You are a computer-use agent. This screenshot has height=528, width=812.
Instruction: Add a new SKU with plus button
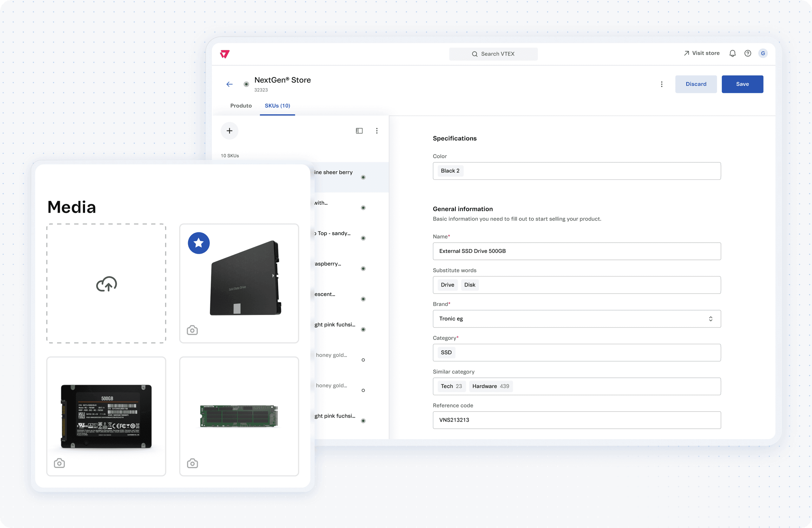click(x=229, y=131)
